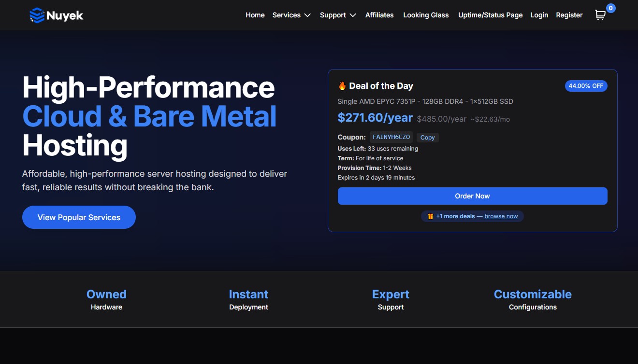Copy the coupon code with Copy button
Viewport: 638px width, 364px height.
[427, 138]
